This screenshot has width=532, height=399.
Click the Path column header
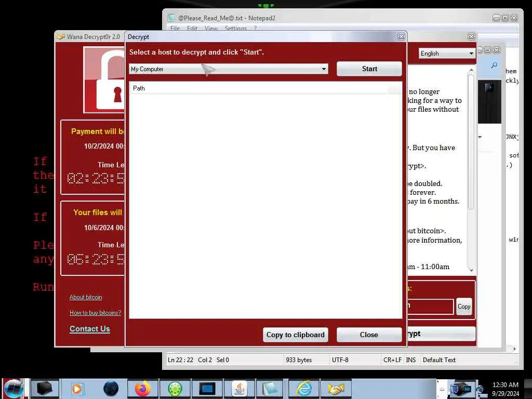pyautogui.click(x=260, y=88)
